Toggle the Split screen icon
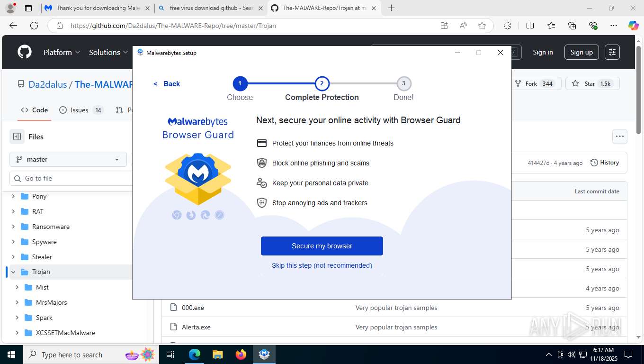The width and height of the screenshot is (644, 364). [530, 26]
